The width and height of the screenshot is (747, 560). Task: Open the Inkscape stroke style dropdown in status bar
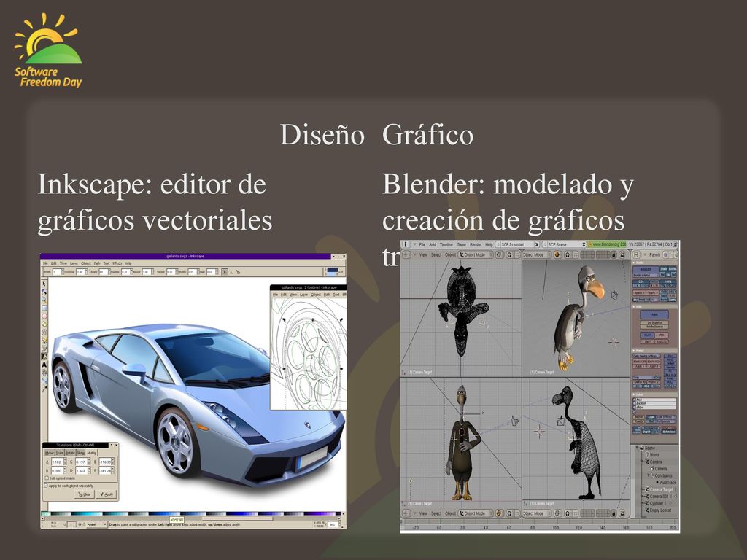[x=97, y=524]
